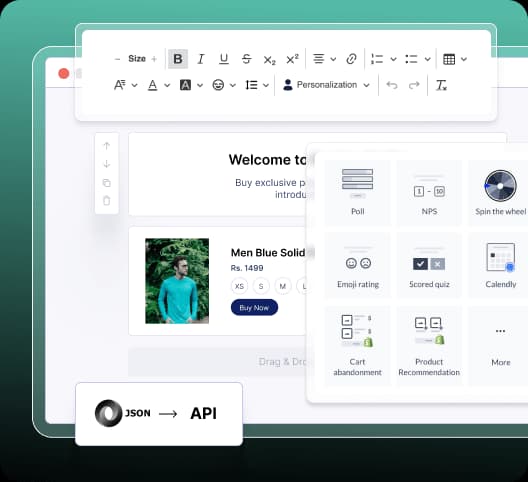Apply Subscript formatting
528x482 pixels.
pyautogui.click(x=269, y=60)
